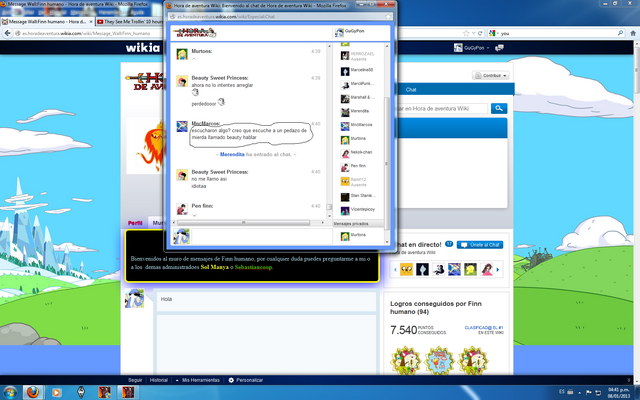
Task: Go to the browser home page icon
Action: (633, 33)
